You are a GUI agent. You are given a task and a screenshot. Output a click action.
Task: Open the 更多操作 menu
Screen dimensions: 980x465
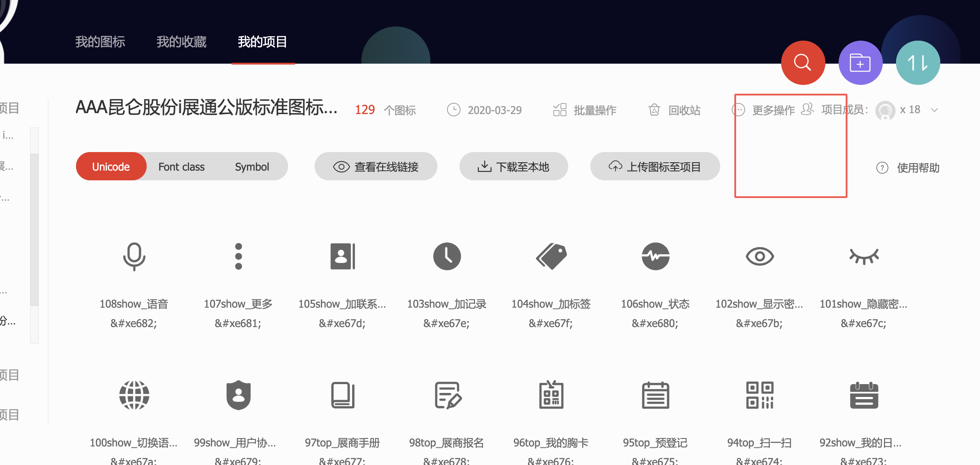763,110
